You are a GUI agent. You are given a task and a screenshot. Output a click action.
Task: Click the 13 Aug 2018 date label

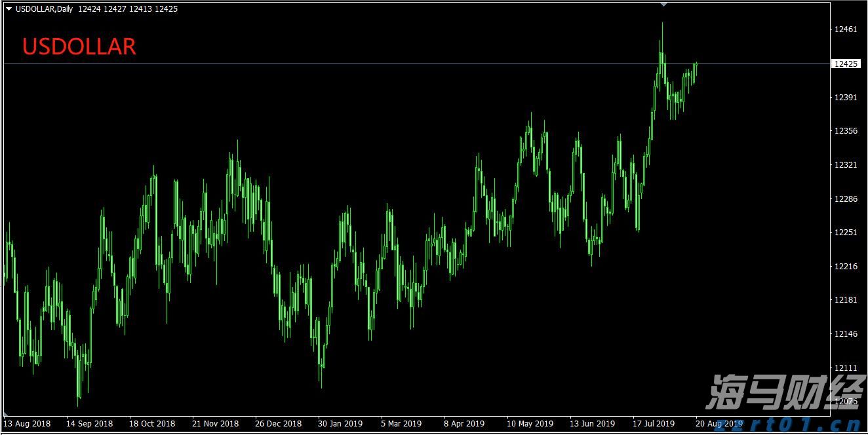[x=28, y=424]
